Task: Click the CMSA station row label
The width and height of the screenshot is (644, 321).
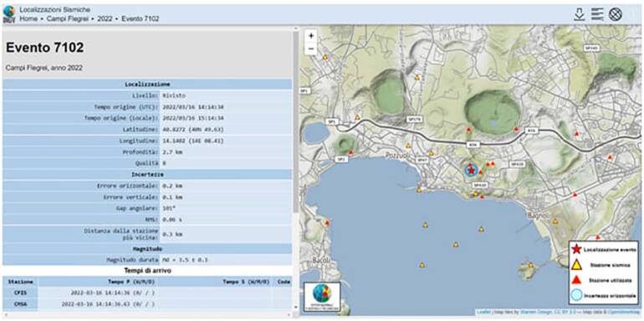Action: point(20,304)
